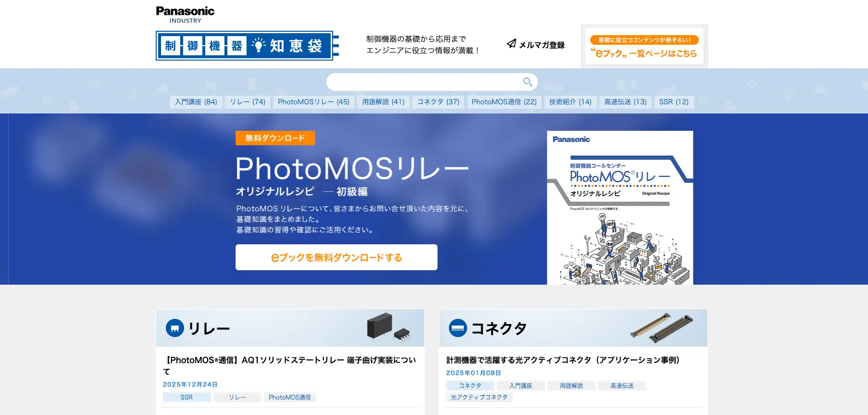Open the 光アクティブコネクタ application article
Viewport: 868px width, 415px height.
(563, 360)
